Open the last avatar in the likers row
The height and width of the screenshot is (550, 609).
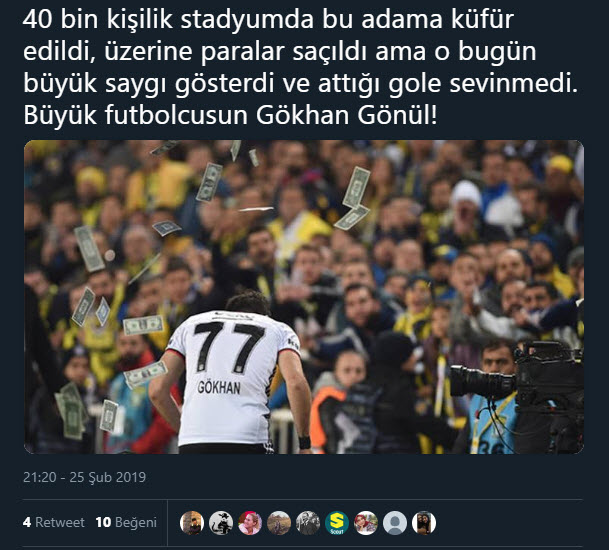point(424,523)
